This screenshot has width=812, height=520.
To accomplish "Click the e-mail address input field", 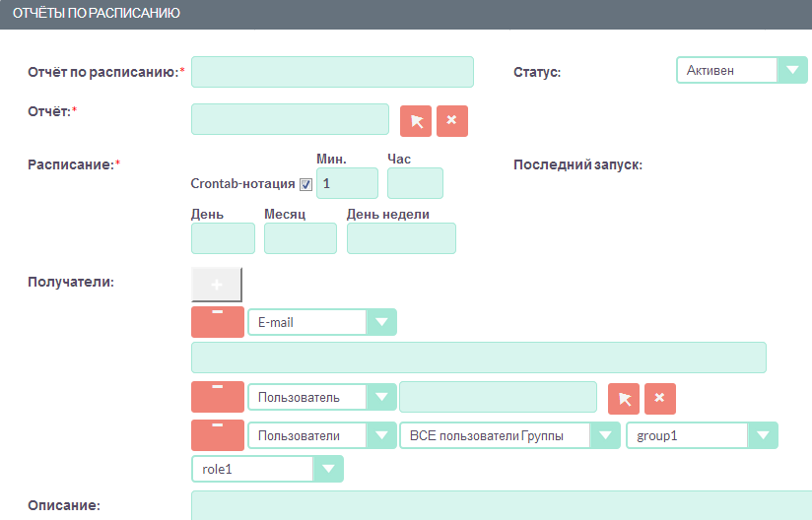I will pos(478,357).
